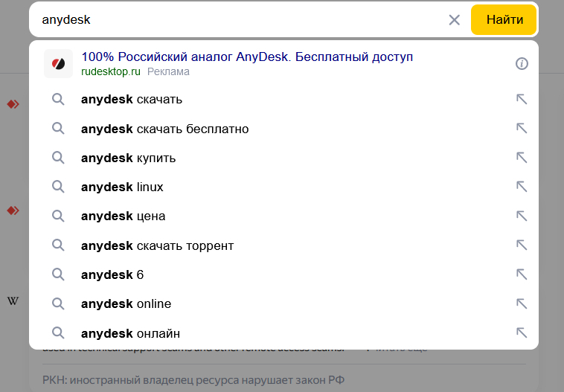Viewport: 564px width, 392px height.
Task: Click the fill arrow for 'anydesk скачать торрент'
Action: point(522,245)
